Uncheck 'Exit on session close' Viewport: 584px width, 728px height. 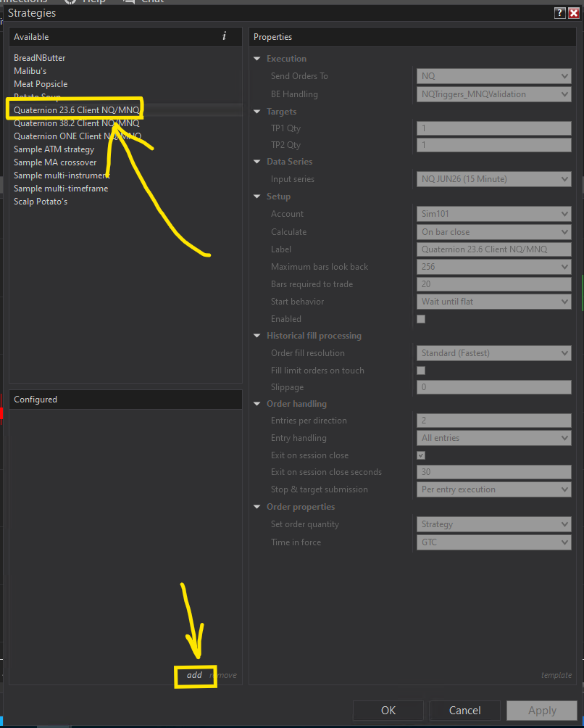[420, 455]
